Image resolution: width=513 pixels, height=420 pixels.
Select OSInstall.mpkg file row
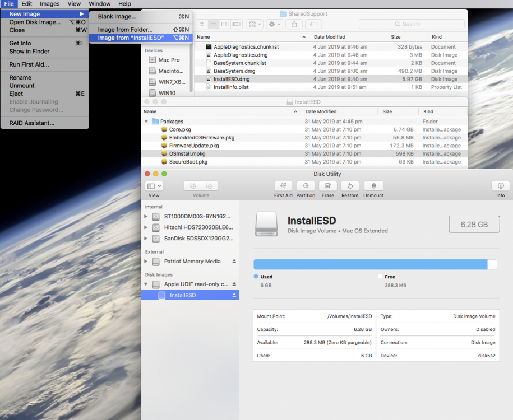(304, 153)
